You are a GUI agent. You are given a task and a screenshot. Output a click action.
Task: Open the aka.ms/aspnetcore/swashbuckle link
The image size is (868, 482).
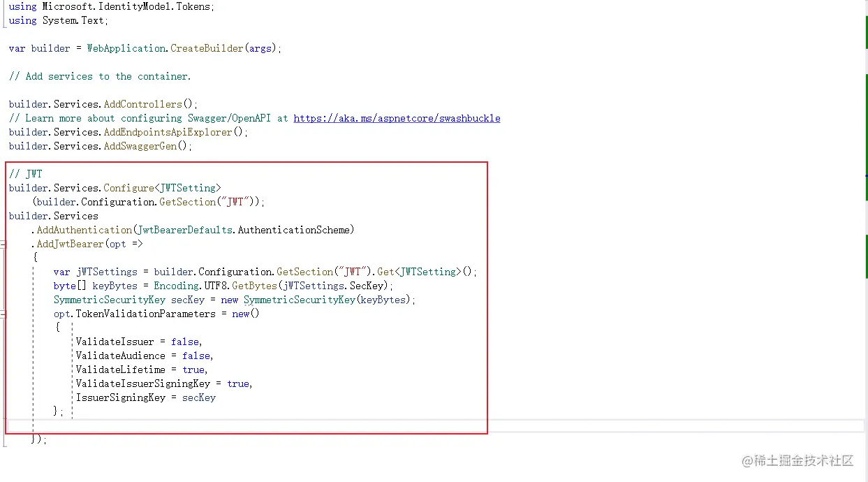[397, 118]
